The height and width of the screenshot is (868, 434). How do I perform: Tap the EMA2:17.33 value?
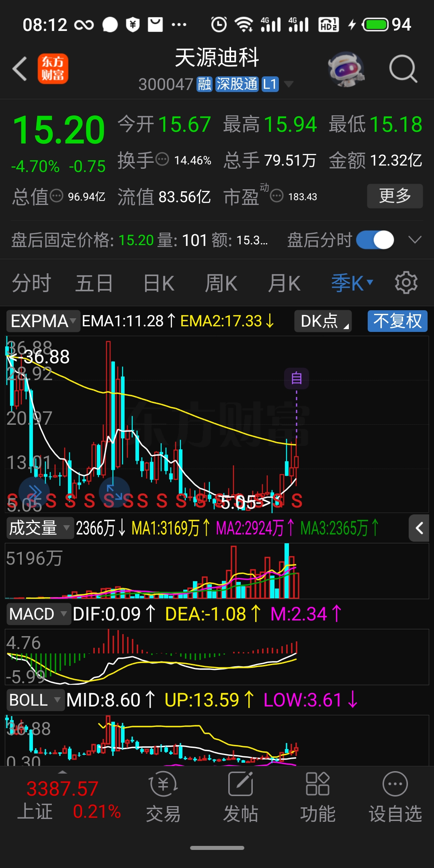point(227,321)
